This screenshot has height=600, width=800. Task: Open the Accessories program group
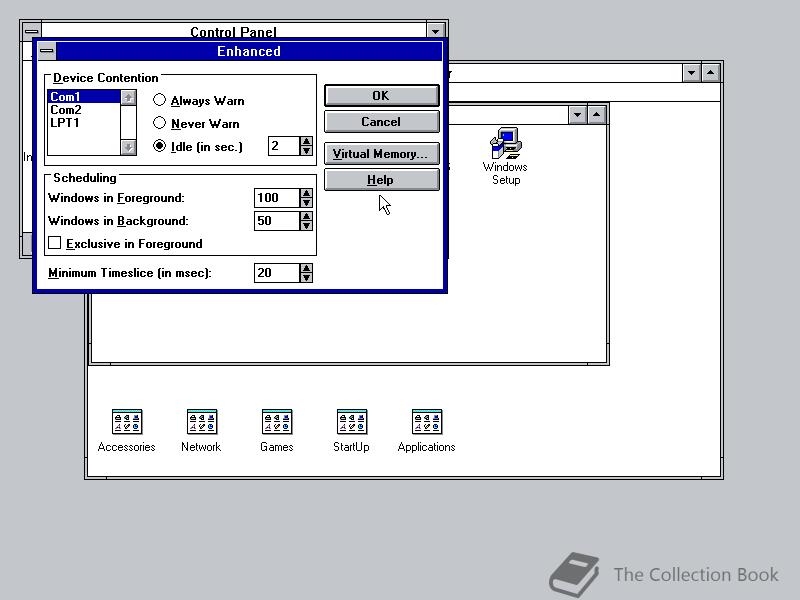[x=127, y=431]
